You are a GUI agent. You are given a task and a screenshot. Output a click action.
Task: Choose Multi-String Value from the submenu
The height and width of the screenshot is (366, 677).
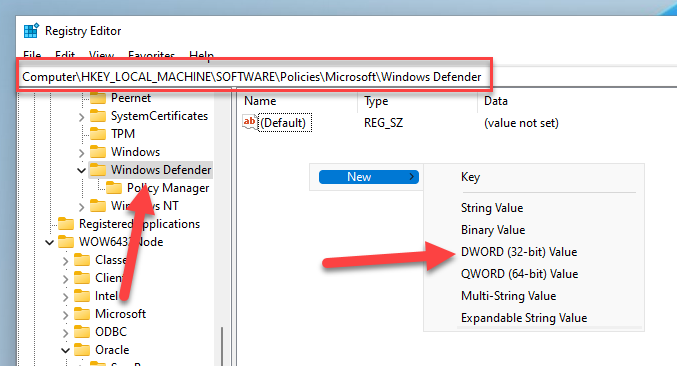pyautogui.click(x=509, y=296)
